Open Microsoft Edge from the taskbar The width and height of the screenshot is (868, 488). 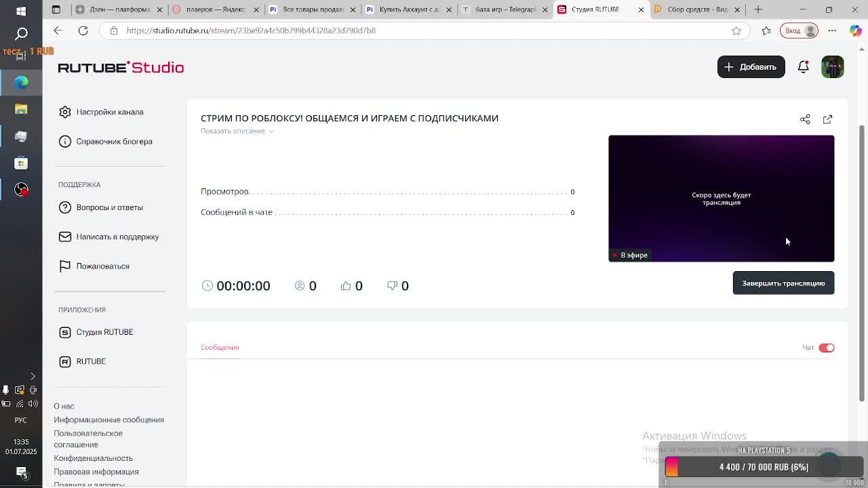(21, 82)
